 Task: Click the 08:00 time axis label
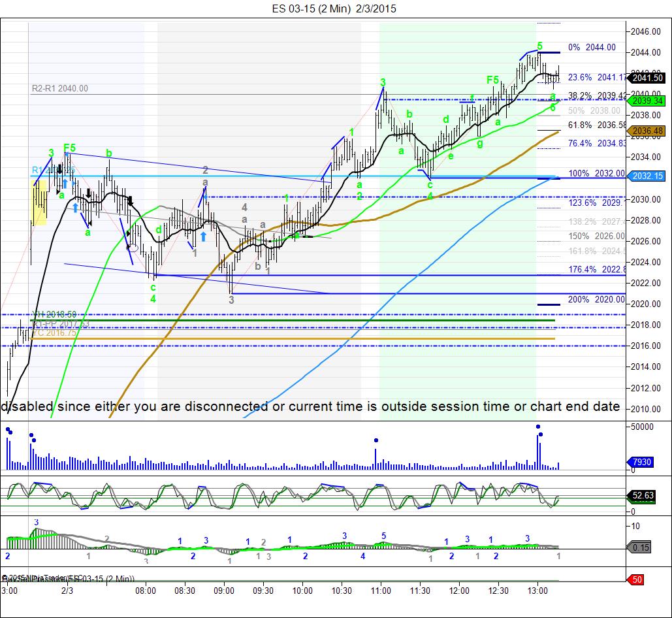(x=146, y=591)
